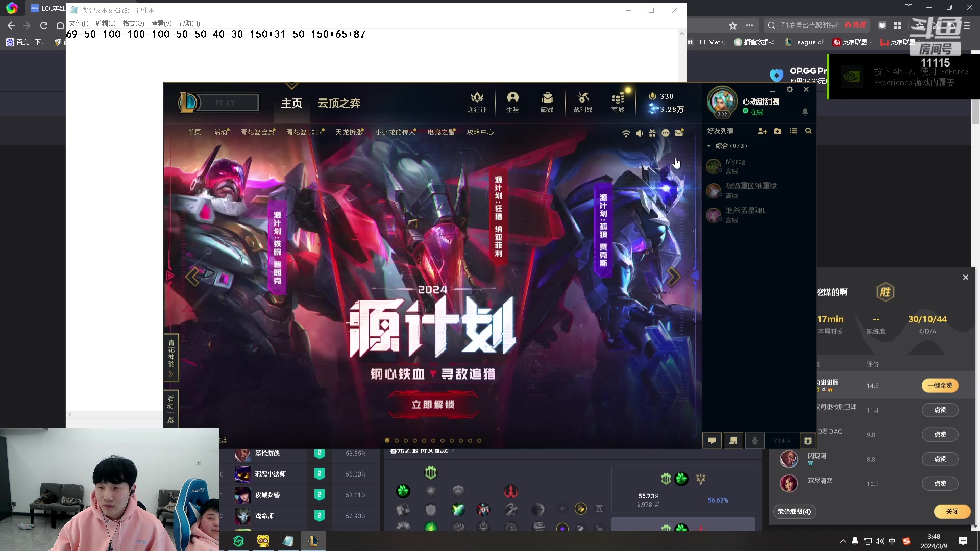Open the 商城 store icon
Image resolution: width=980 pixels, height=551 pixels.
click(x=618, y=102)
